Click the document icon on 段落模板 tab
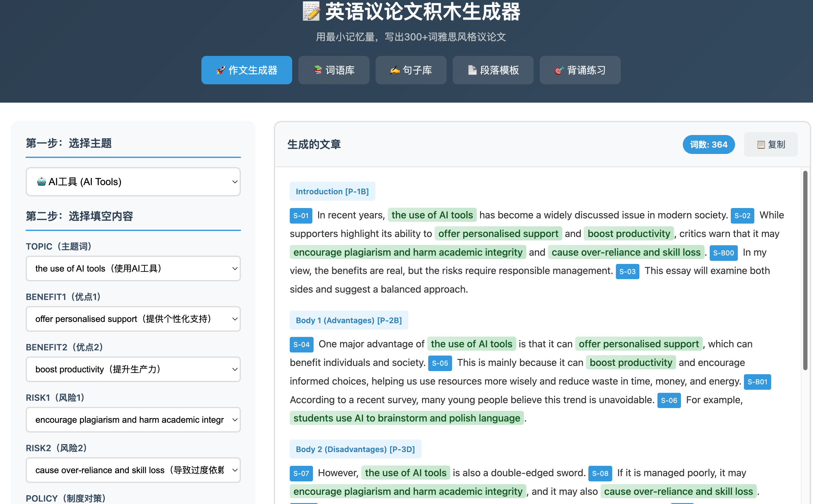The height and width of the screenshot is (504, 813). coord(472,70)
